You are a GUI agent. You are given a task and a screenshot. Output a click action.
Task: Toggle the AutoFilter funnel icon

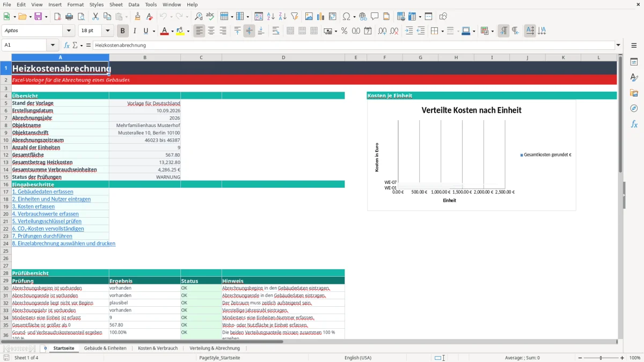[x=295, y=17]
